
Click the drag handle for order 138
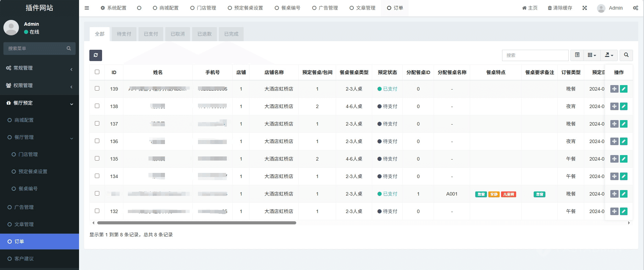tap(614, 106)
